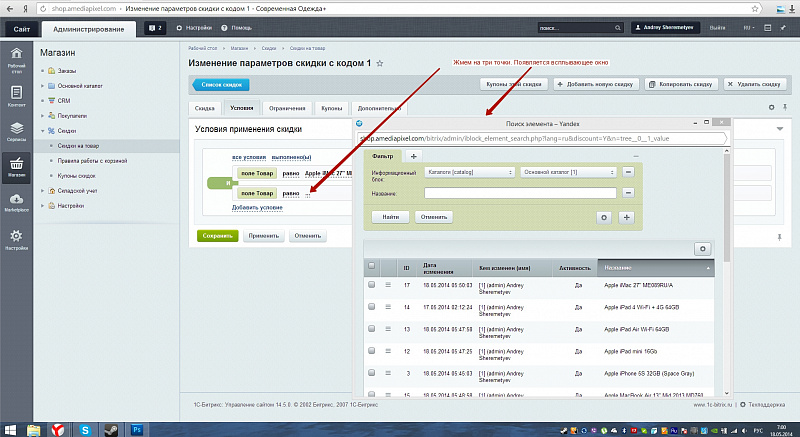Add new filter tab with plus

click(x=414, y=156)
